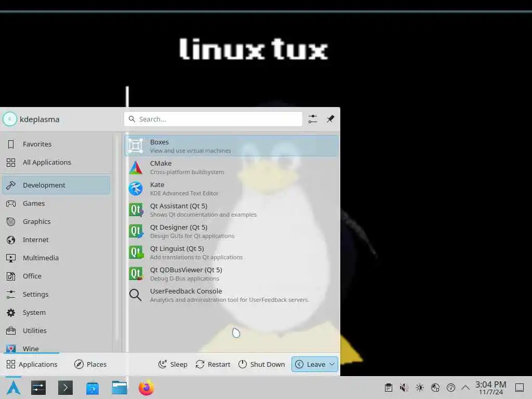The height and width of the screenshot is (399, 532).
Task: Launch Qt QDBusViewer (Qt 5)
Action: click(x=232, y=274)
